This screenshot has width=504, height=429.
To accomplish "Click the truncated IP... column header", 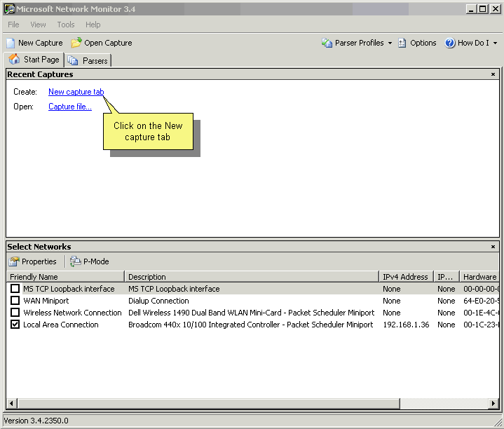I will 447,277.
